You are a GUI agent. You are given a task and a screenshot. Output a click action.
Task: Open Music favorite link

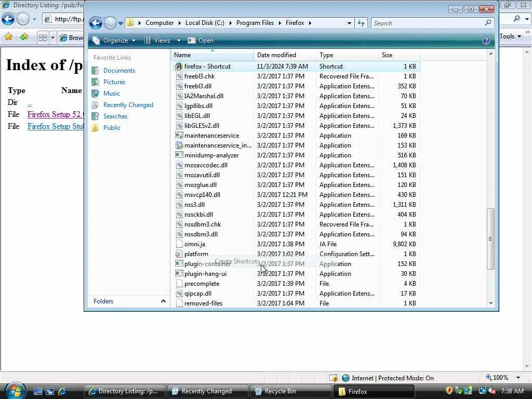click(x=112, y=94)
